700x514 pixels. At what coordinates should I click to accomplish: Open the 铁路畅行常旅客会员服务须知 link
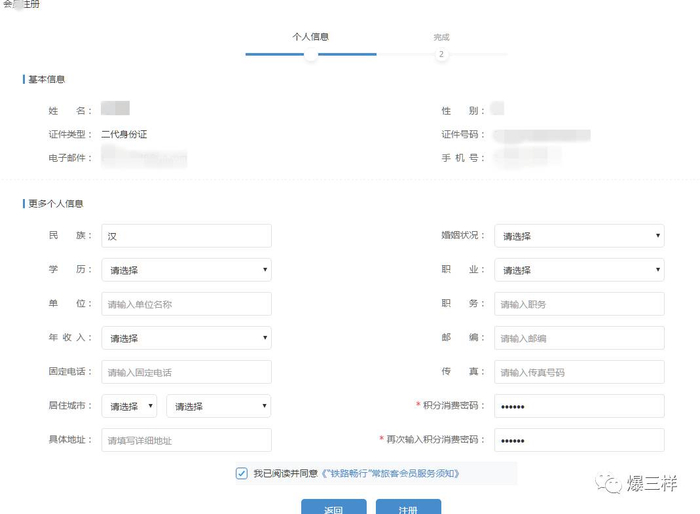coord(390,473)
